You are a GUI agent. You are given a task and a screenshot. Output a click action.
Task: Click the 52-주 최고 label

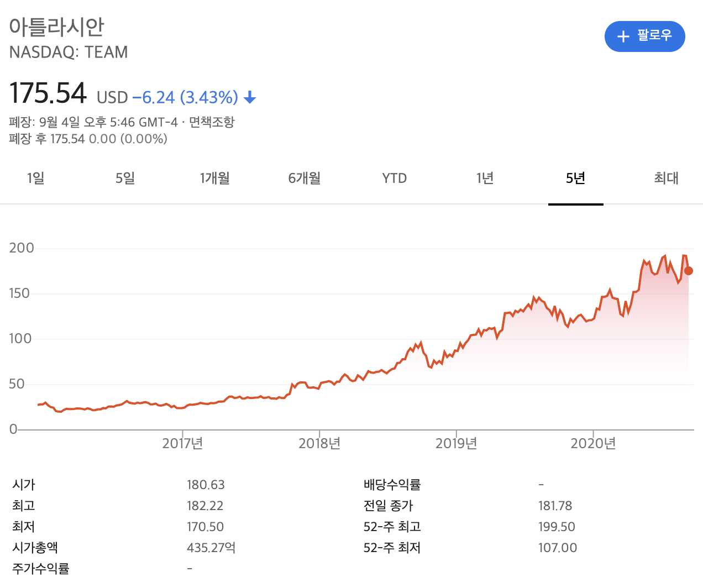point(392,527)
